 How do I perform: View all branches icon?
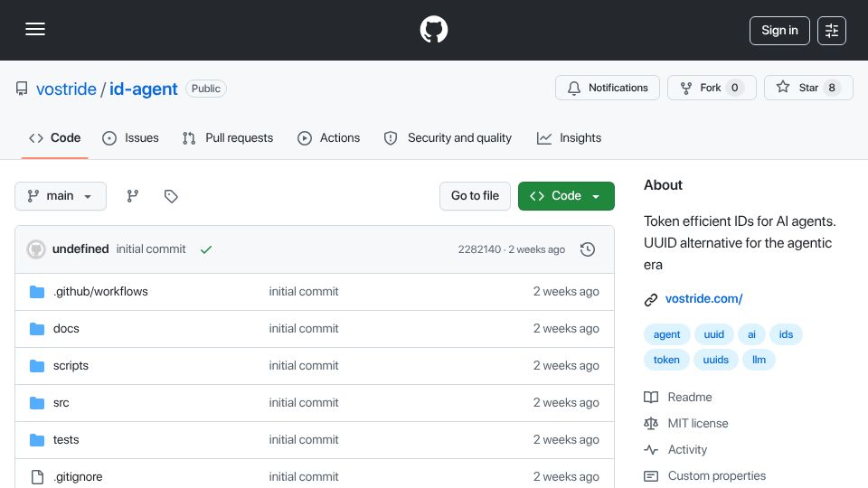(x=132, y=196)
